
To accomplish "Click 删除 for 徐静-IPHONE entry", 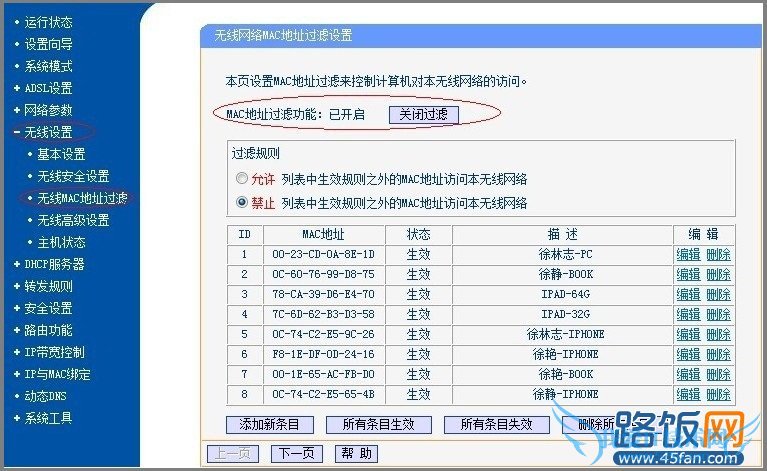I will click(719, 394).
